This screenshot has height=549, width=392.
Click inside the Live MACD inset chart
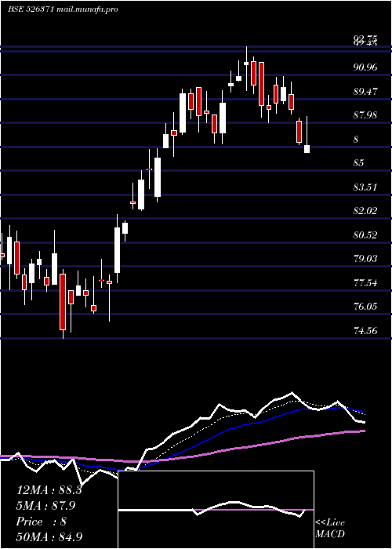(216, 510)
